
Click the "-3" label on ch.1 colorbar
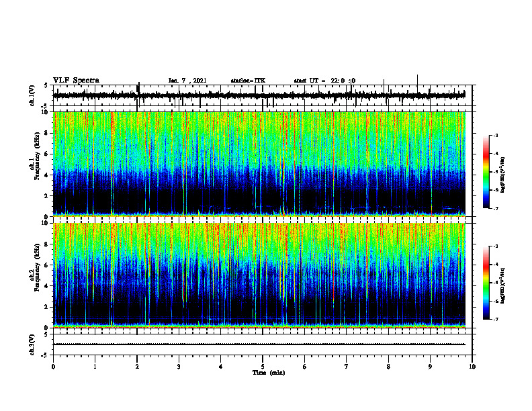point(496,136)
